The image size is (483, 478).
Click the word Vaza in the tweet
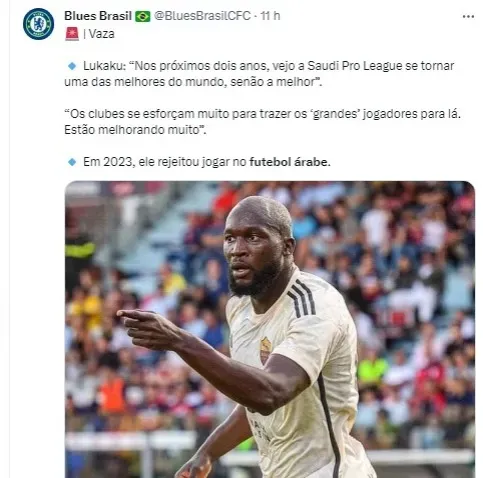102,34
